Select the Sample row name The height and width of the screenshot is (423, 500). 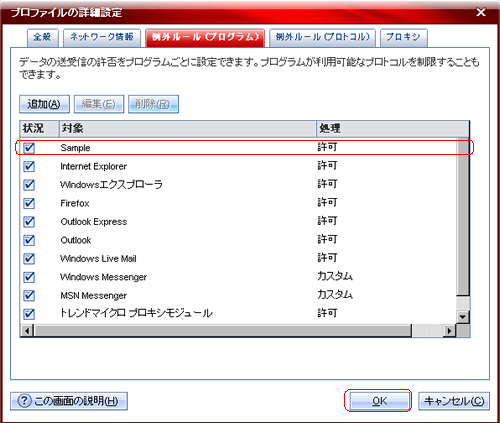pos(75,148)
